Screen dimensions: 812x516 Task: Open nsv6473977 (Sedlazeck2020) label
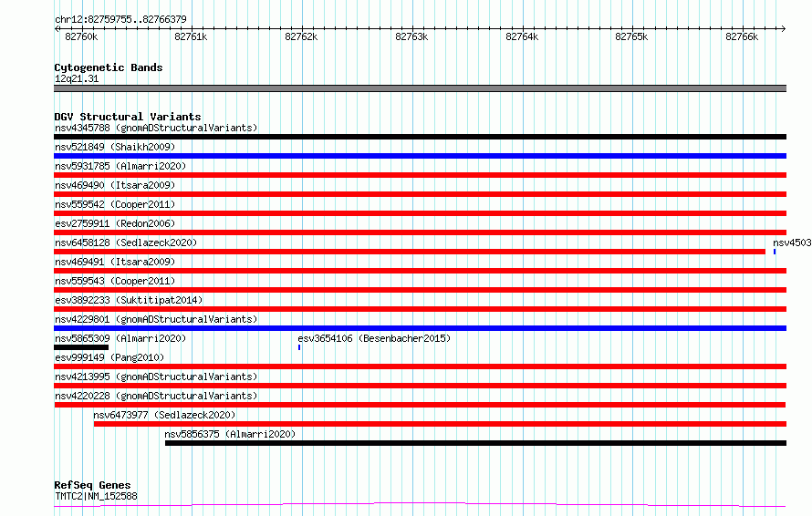click(x=164, y=415)
